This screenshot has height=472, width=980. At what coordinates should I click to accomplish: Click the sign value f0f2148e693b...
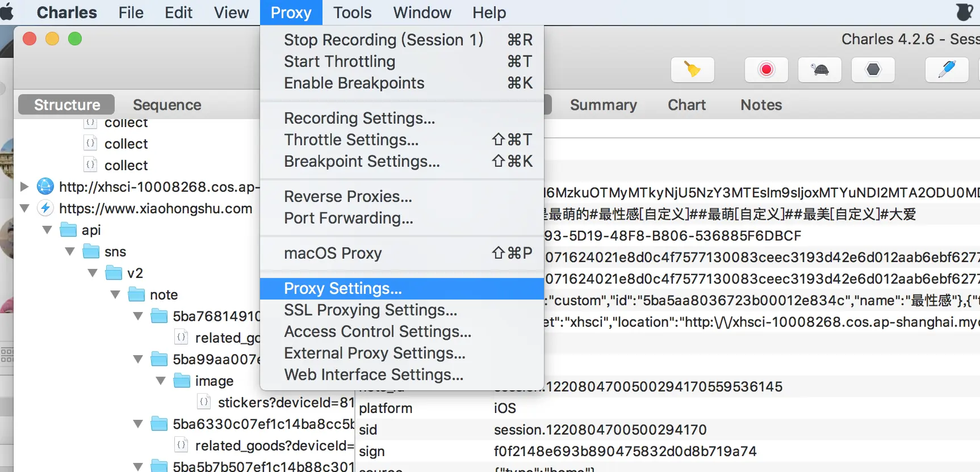click(625, 452)
